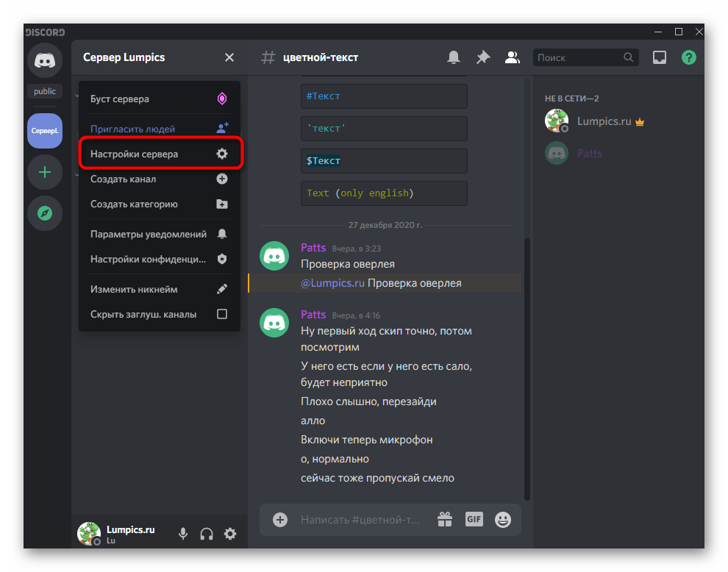Open emoji picker smiley icon
Screen dimensions: 728x572
click(503, 520)
